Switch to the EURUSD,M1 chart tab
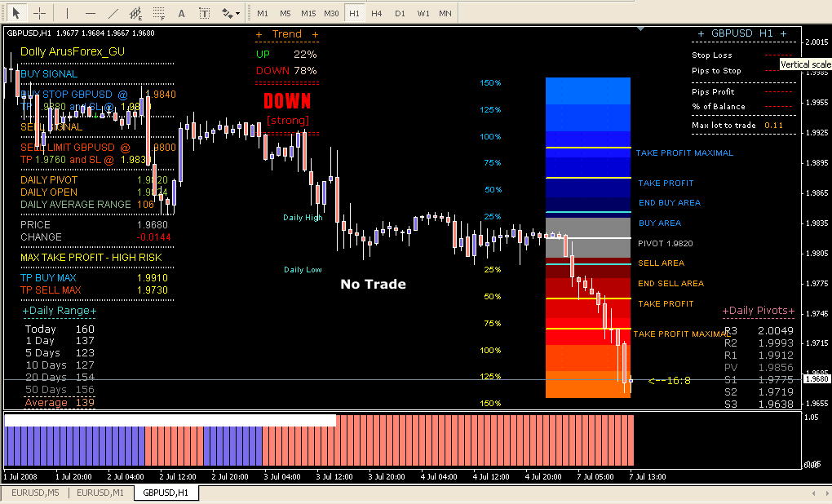The image size is (832, 504). tap(101, 493)
